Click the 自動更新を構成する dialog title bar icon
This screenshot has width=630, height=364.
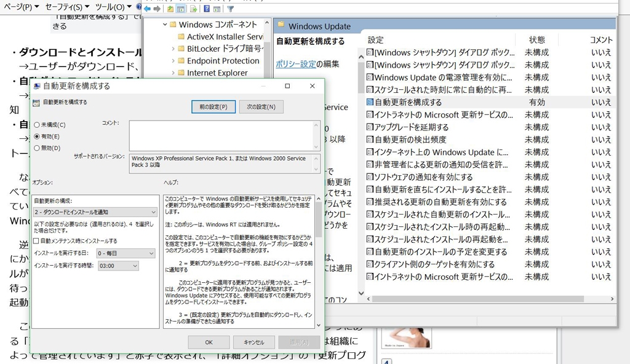(x=37, y=86)
